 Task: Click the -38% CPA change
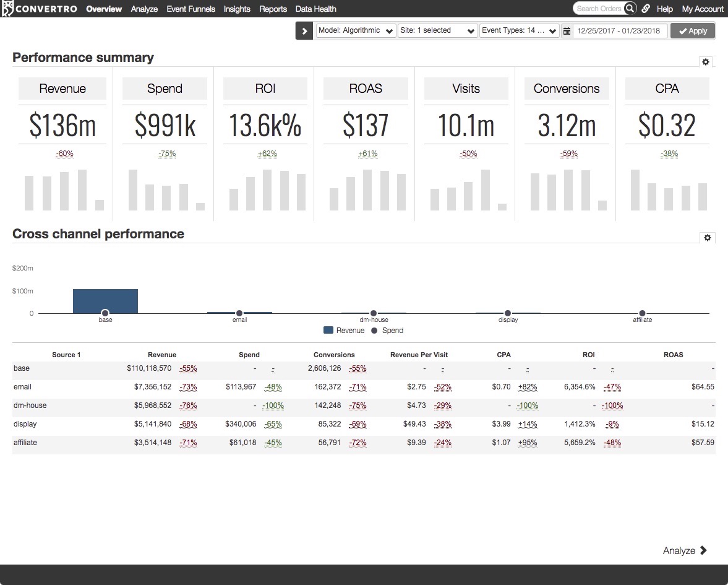[x=669, y=154]
